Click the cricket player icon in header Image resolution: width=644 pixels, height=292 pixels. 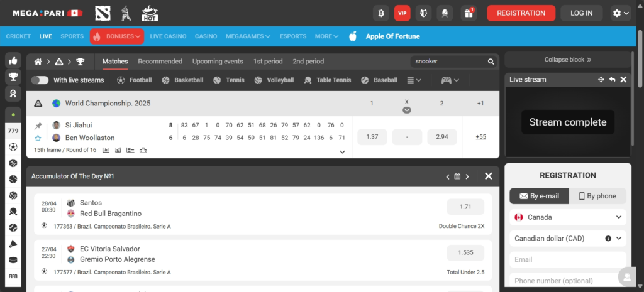click(126, 13)
